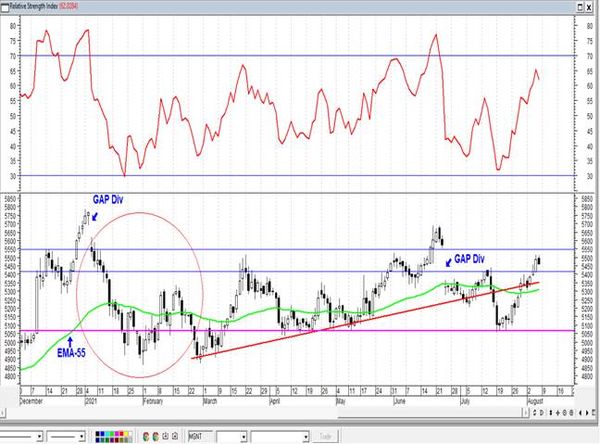Image resolution: width=600 pixels, height=444 pixels.
Task: Click the clock-style icon in bottom toolbar
Action: (x=165, y=436)
